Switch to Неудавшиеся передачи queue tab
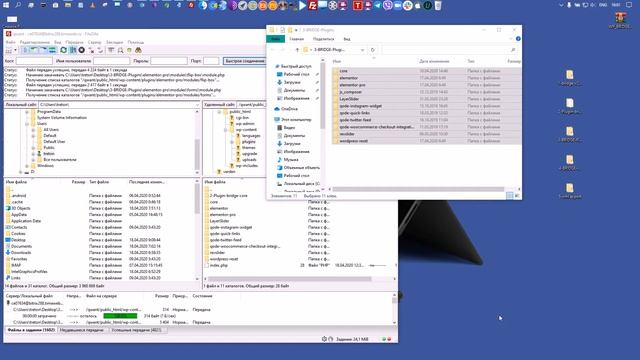640x360 pixels. (82, 330)
